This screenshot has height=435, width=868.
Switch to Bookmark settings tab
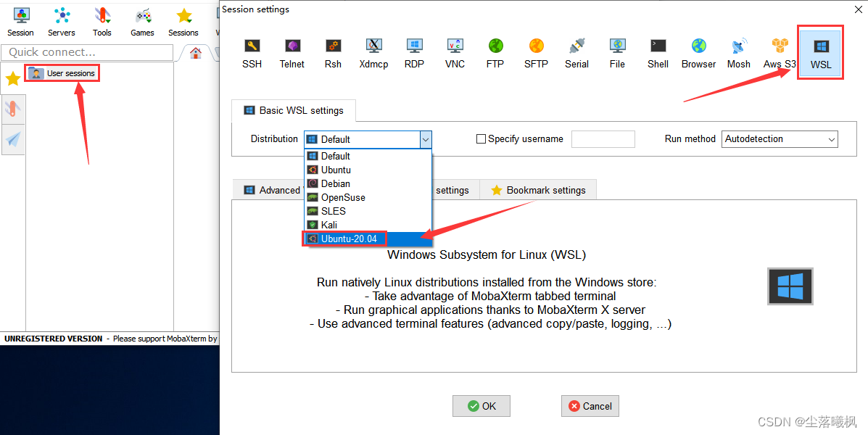click(537, 190)
